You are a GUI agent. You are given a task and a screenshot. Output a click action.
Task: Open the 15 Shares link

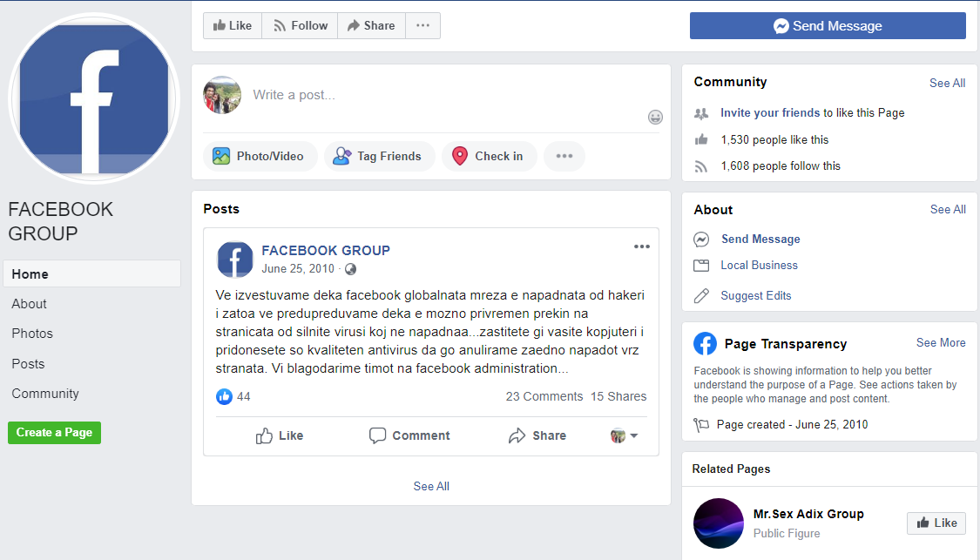click(618, 396)
